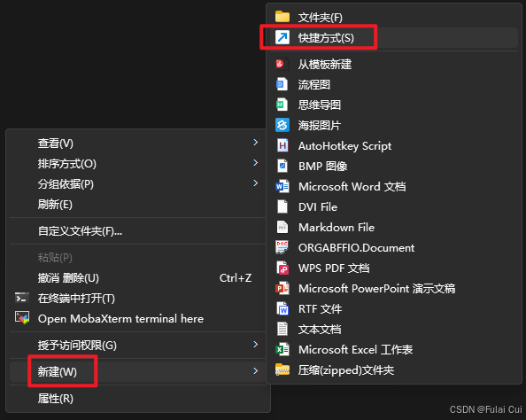Screen dimensions: 526x420
Task: Click the shortcut arrow icon for 快捷方式(S)
Action: 282,37
